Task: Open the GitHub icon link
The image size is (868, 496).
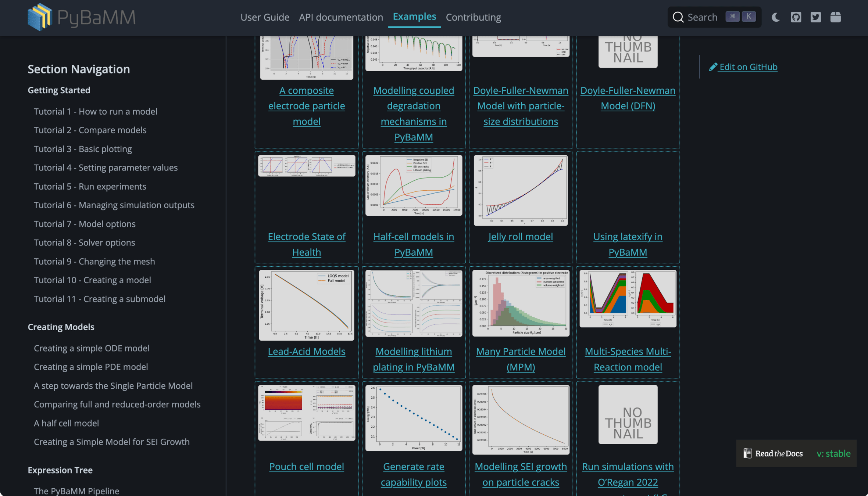Action: pos(796,17)
